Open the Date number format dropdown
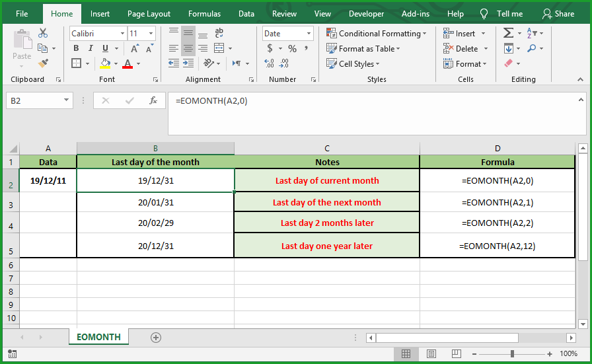Viewport: 592px width, 364px height. [309, 33]
